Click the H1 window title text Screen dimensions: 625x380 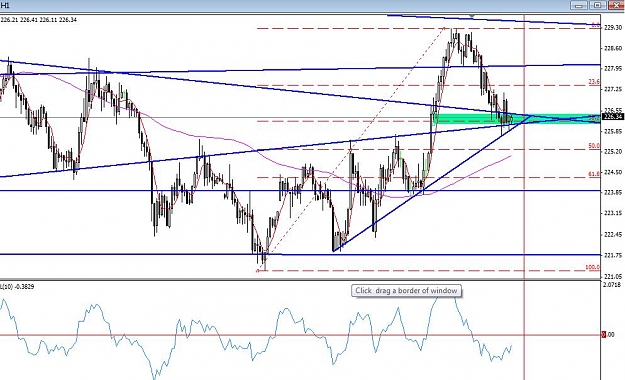click(5, 6)
